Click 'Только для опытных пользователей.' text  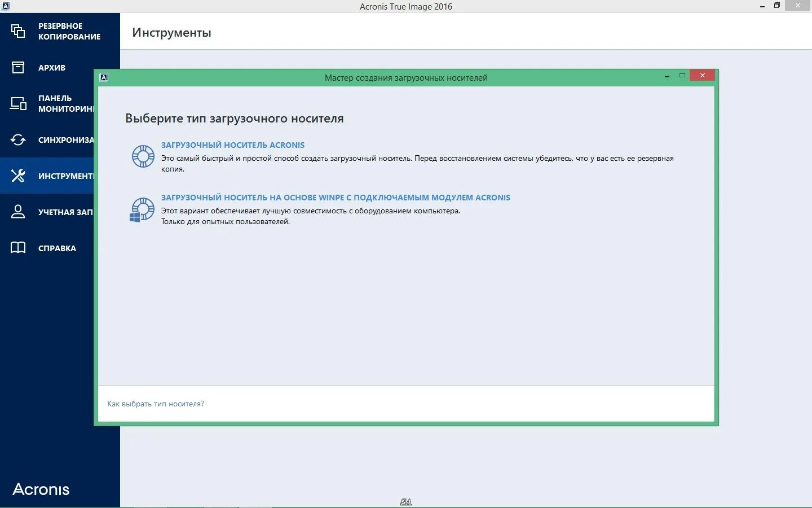point(226,222)
